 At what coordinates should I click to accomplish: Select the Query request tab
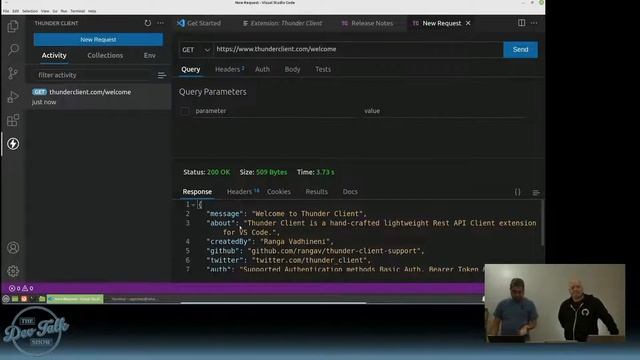tap(191, 69)
